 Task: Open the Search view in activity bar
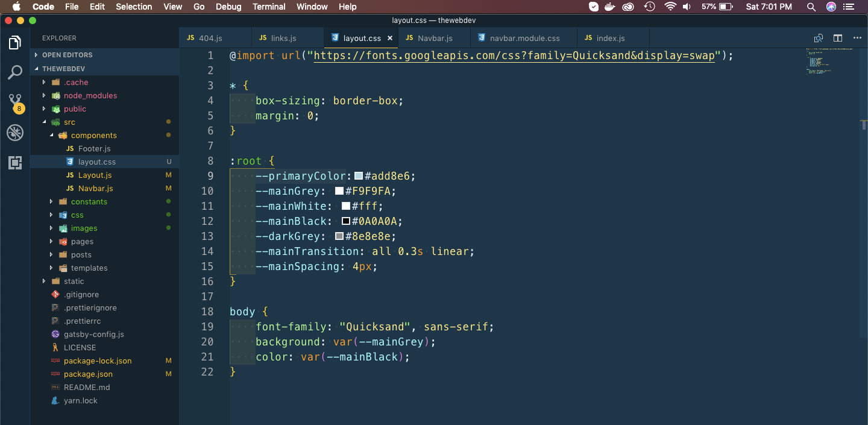[x=15, y=72]
